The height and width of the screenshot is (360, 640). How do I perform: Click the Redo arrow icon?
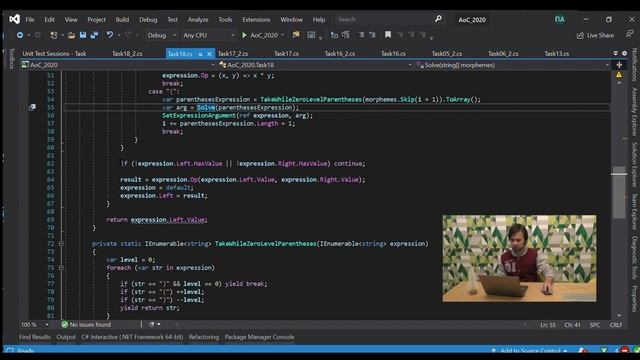click(x=128, y=36)
